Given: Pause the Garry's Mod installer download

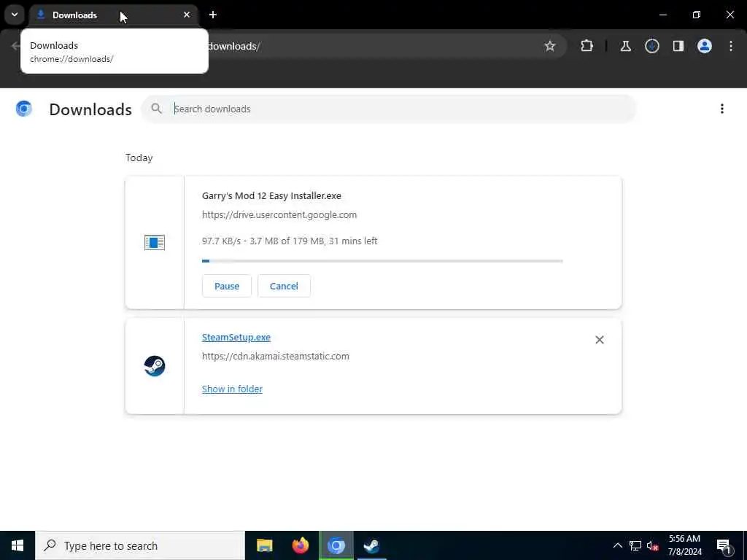Looking at the screenshot, I should point(226,286).
